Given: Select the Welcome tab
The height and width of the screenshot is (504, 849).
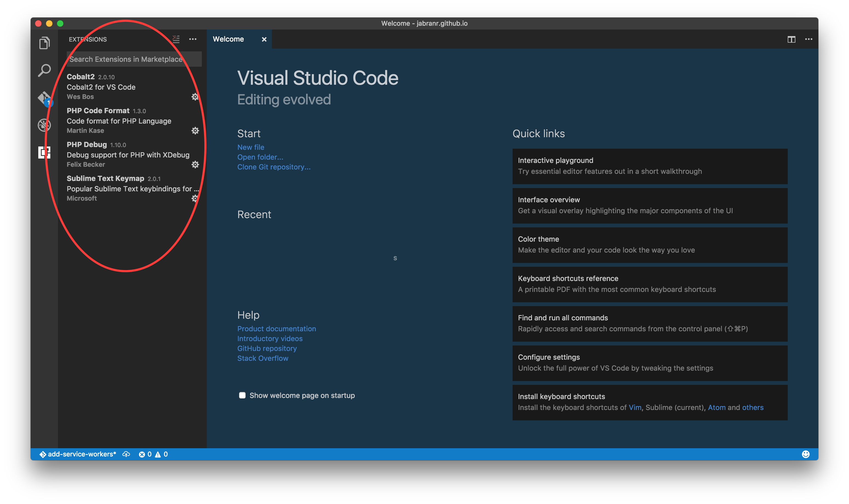Looking at the screenshot, I should click(x=240, y=39).
